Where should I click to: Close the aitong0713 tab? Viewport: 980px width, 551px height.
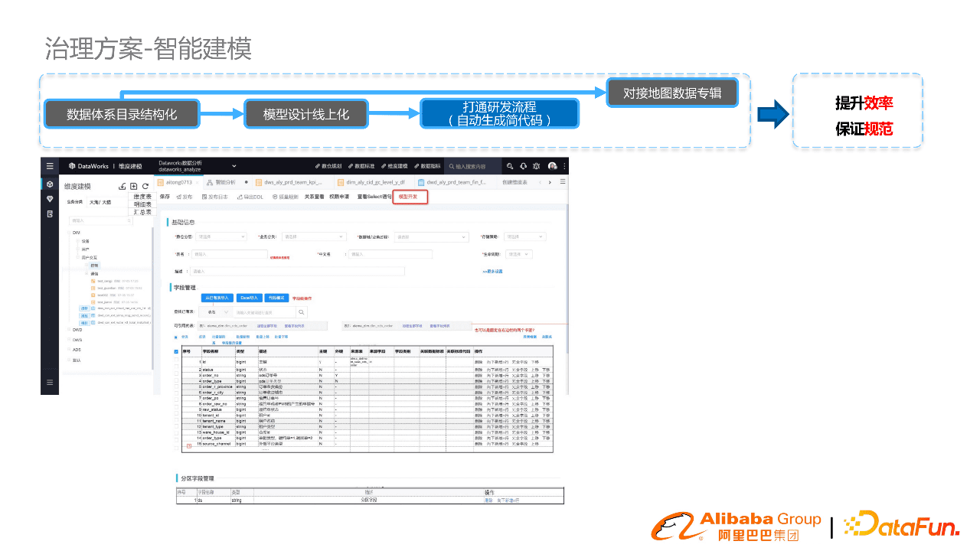[198, 183]
